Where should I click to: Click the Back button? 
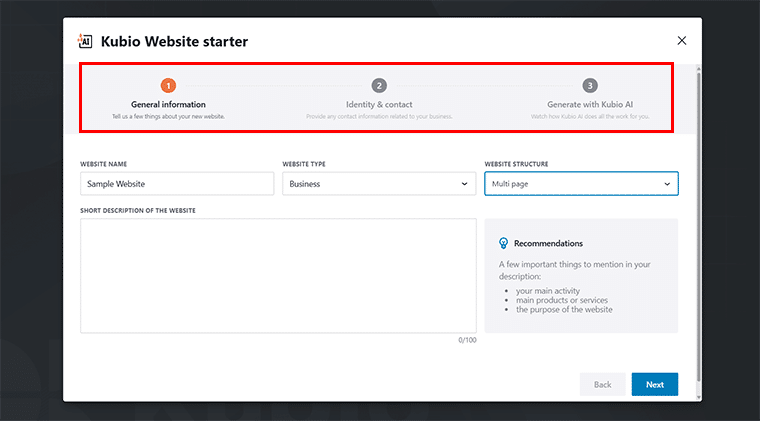click(602, 384)
